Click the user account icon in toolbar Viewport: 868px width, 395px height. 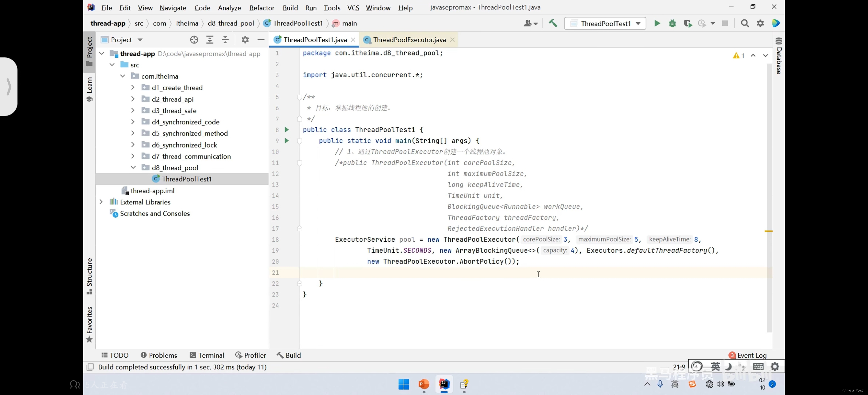point(530,23)
